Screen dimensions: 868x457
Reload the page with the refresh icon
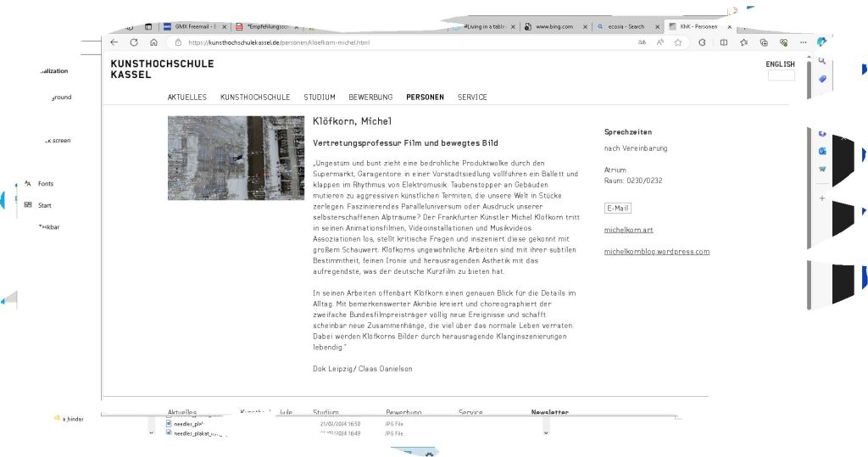[134, 42]
